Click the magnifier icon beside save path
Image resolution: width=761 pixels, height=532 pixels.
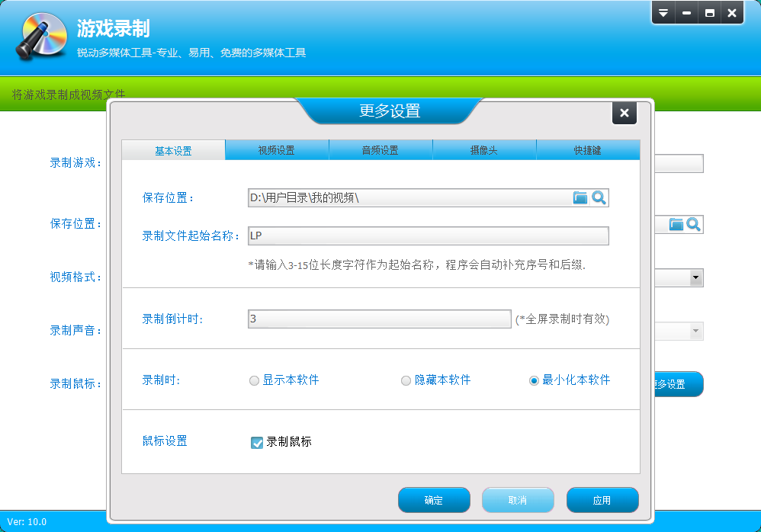tap(599, 198)
